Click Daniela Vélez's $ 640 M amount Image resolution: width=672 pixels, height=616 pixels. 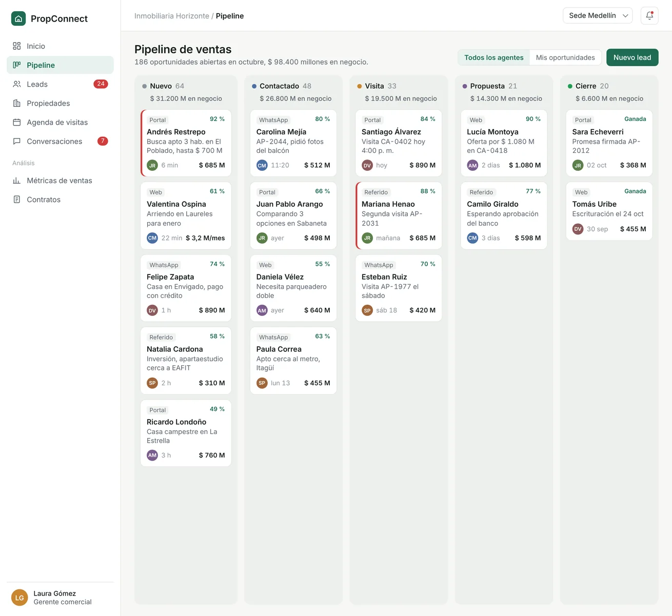[317, 310]
